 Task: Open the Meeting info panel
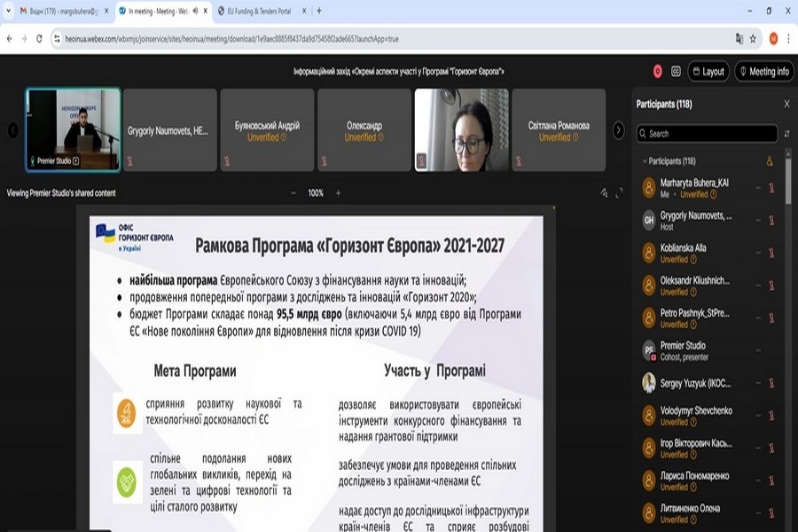763,71
